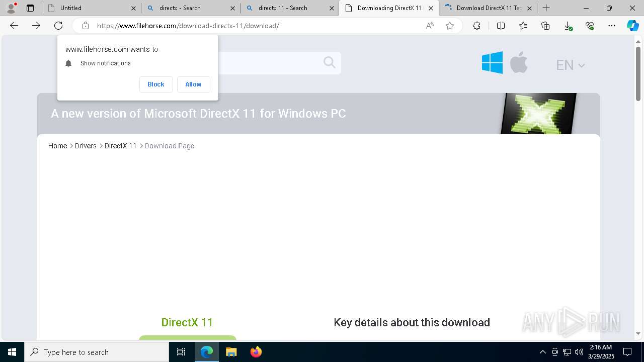Launch Firefox from taskbar
644x362 pixels.
coord(256,352)
